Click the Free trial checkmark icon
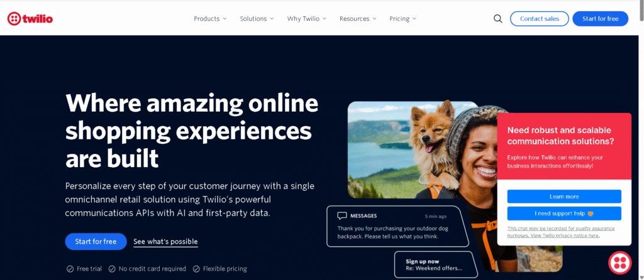Viewport: 644px width, 280px height. pyautogui.click(x=70, y=269)
